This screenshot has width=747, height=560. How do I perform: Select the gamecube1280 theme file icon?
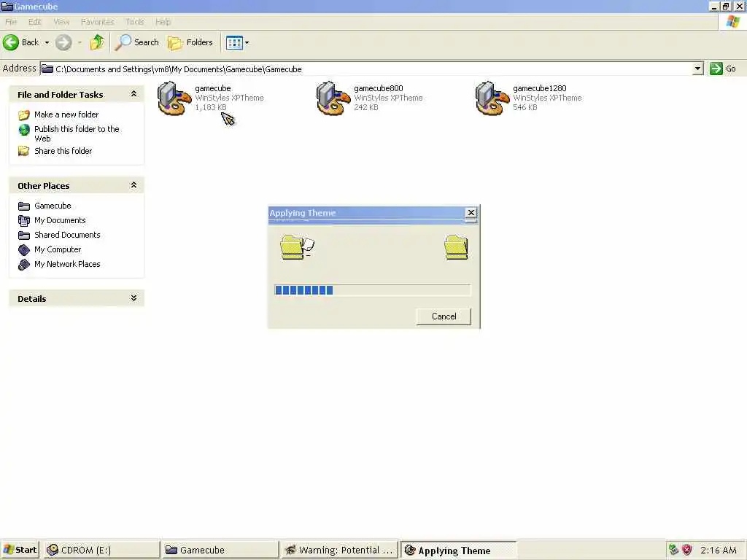[x=492, y=98]
